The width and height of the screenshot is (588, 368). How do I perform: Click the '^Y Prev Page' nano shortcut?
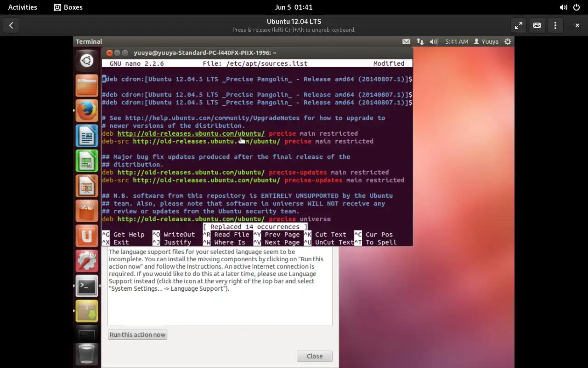pos(277,235)
